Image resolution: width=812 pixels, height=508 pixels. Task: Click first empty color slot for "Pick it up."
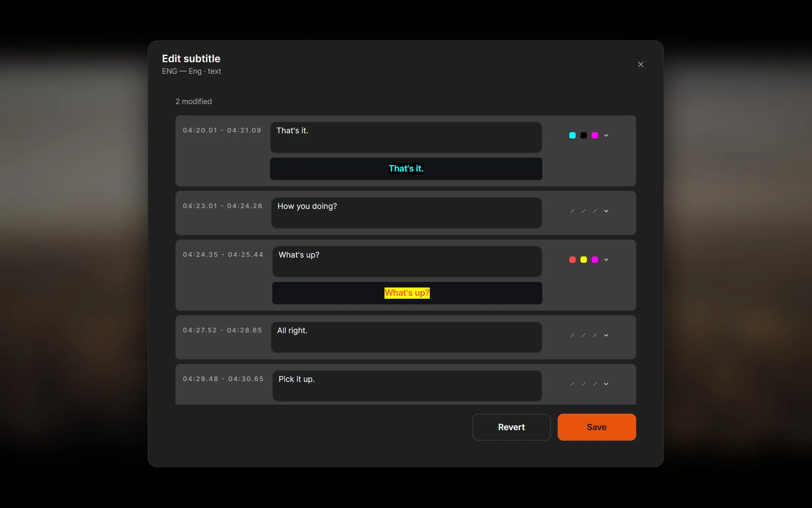click(572, 384)
